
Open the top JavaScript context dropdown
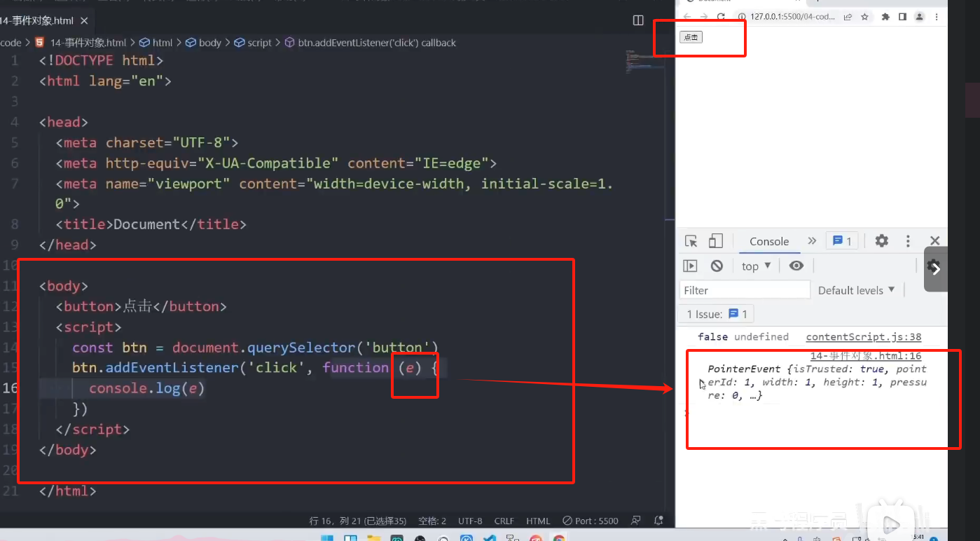pos(757,266)
